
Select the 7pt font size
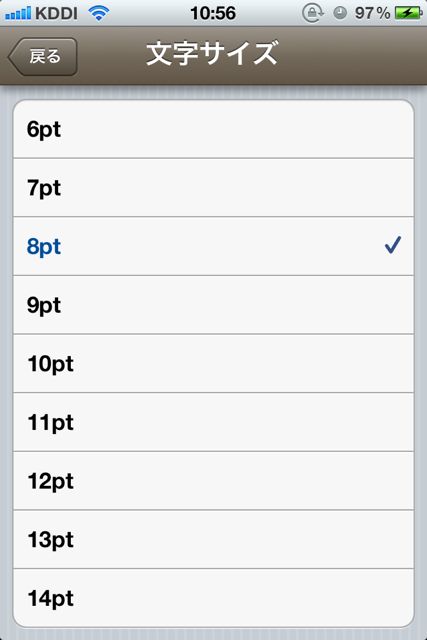(214, 188)
